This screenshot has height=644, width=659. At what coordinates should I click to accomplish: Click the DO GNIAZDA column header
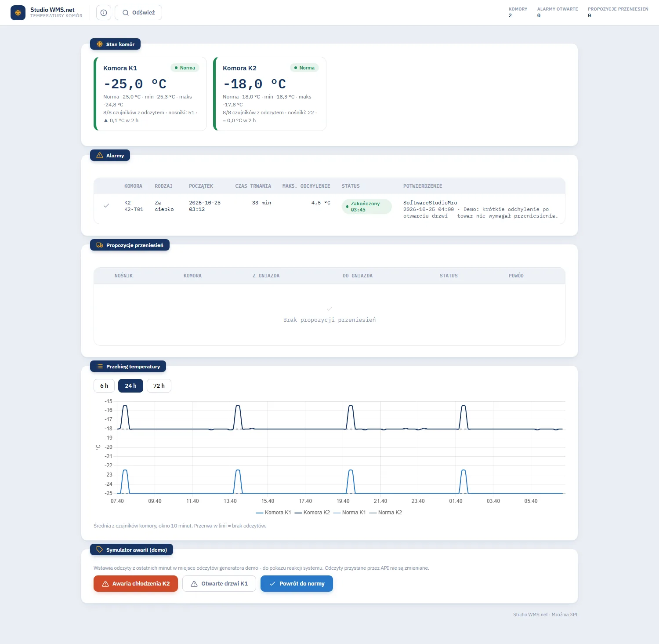pyautogui.click(x=358, y=276)
